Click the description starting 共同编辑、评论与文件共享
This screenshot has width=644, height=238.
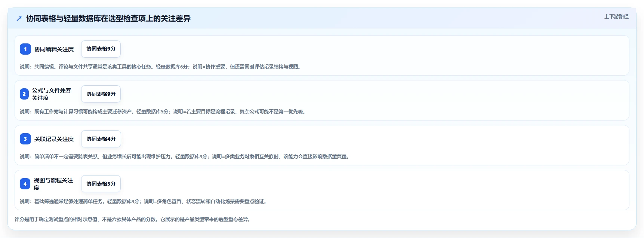[x=161, y=67]
